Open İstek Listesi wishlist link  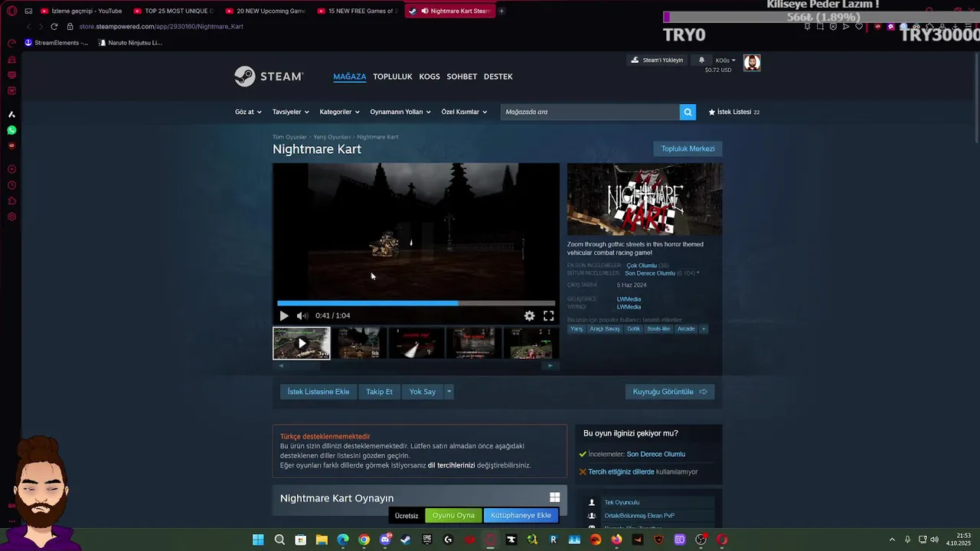click(734, 112)
